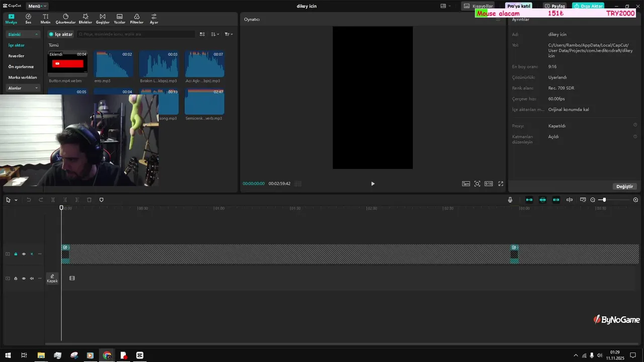Open the selection tool dropdown arrow

16,200
